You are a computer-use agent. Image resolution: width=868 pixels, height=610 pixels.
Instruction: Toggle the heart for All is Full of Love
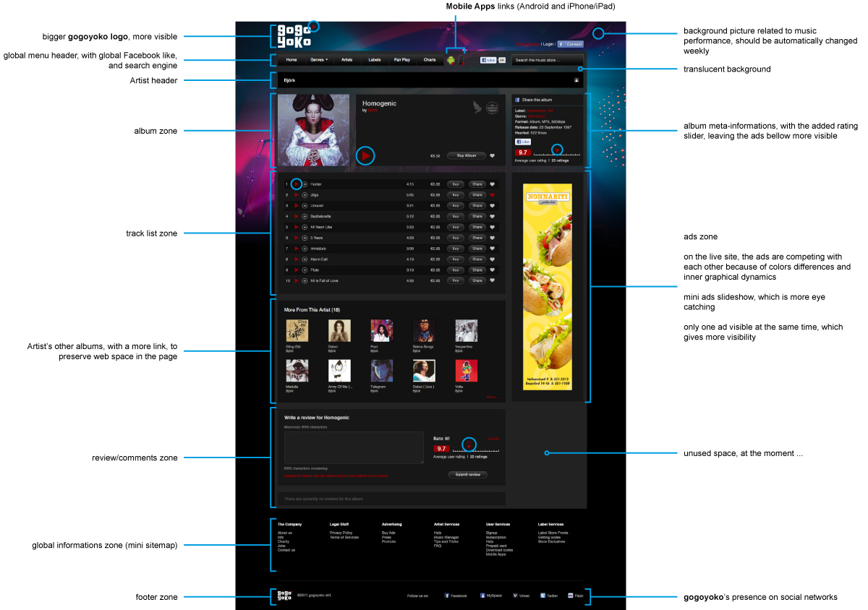point(493,280)
